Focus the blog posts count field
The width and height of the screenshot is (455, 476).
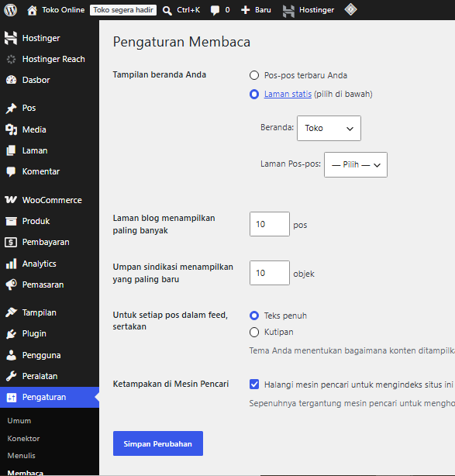coord(270,224)
